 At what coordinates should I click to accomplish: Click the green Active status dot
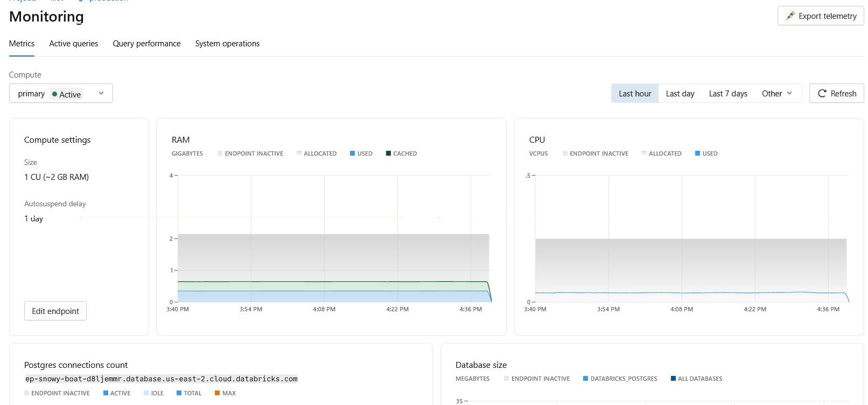(x=54, y=94)
